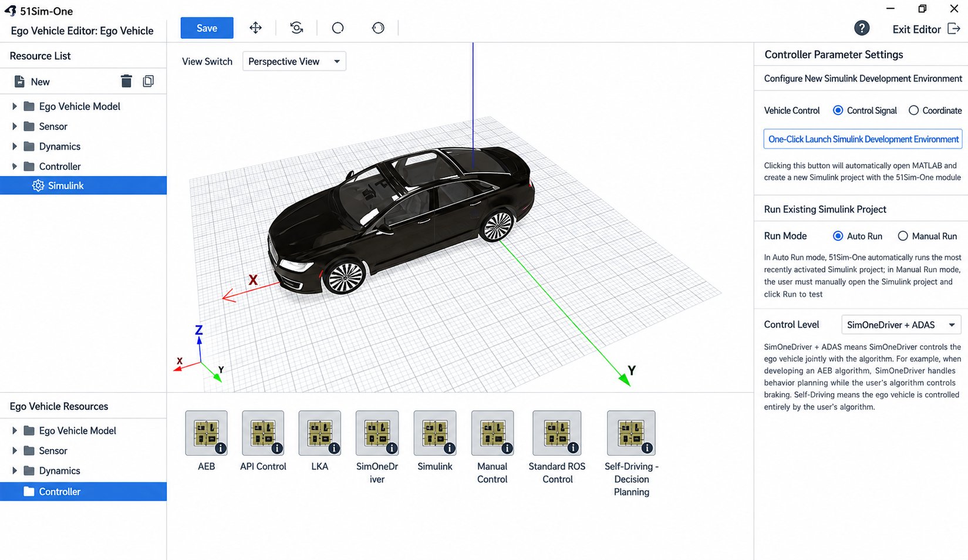Open the Control Level dropdown
The image size is (968, 560).
[902, 325]
